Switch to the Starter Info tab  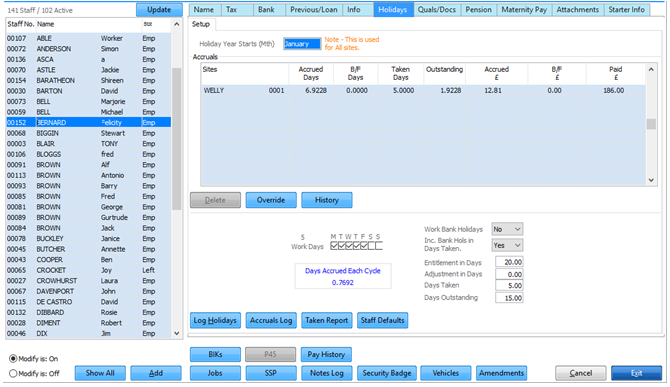626,9
